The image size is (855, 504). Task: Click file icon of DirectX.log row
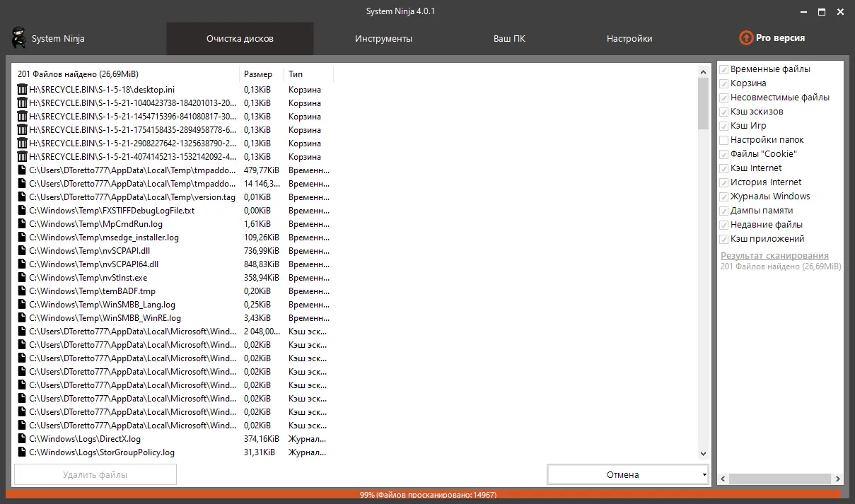point(22,439)
